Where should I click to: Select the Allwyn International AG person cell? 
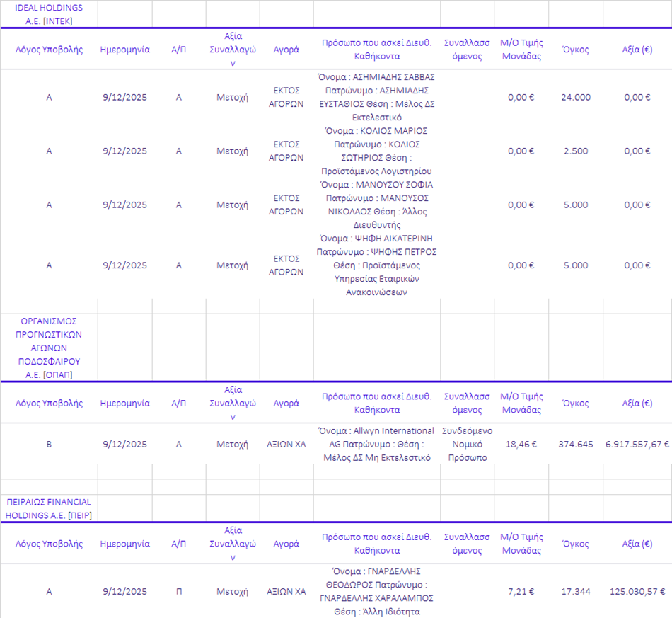[x=377, y=444]
